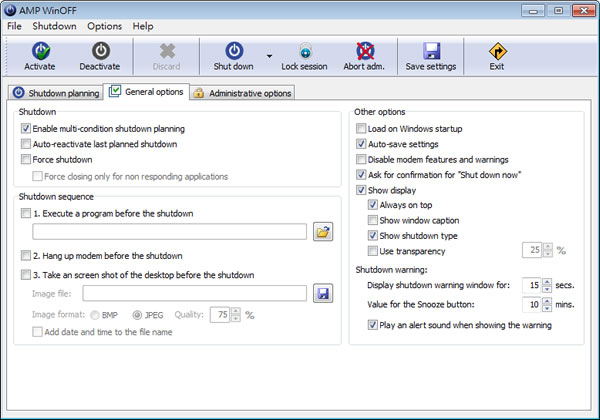Click the program path input field

tap(170, 232)
